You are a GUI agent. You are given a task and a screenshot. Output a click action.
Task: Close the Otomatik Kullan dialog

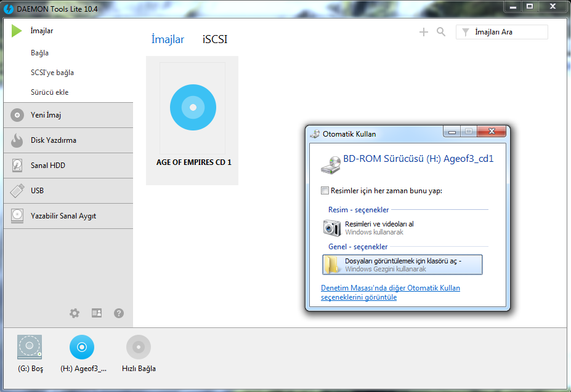click(492, 132)
